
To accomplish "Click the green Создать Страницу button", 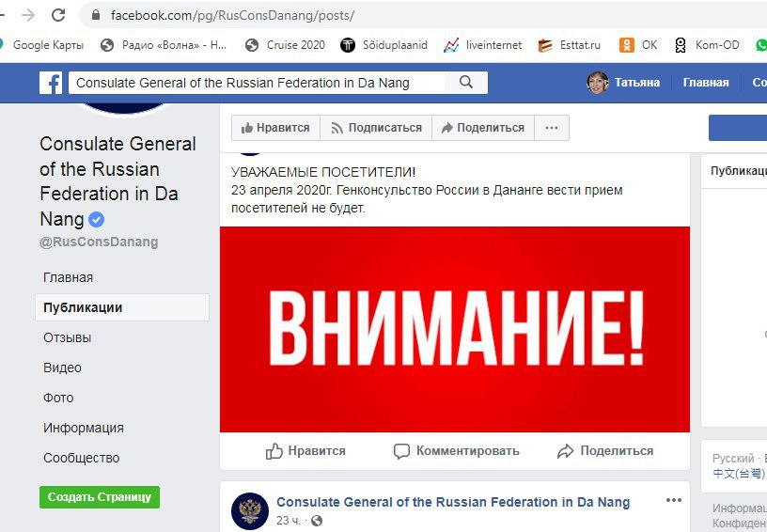I will 100,497.
